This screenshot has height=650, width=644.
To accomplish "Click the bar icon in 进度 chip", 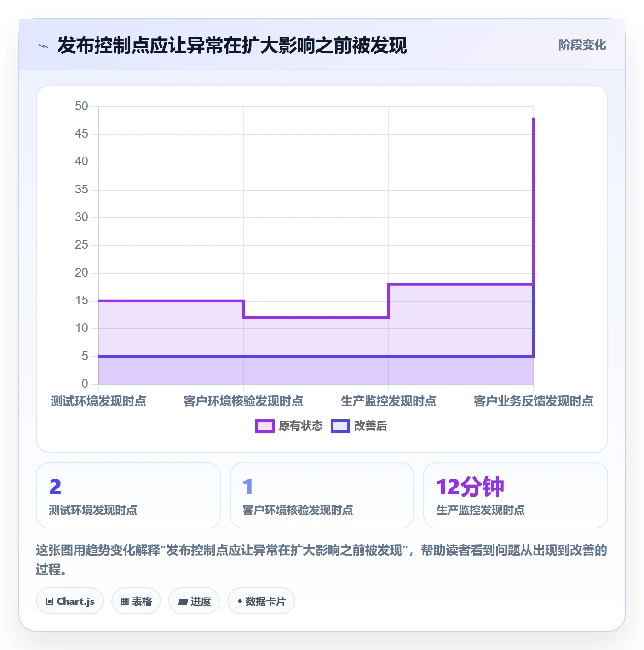I will 183,602.
